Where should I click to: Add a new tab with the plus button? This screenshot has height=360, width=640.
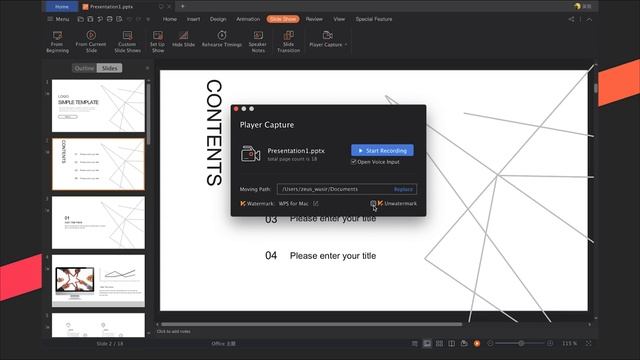pos(182,7)
